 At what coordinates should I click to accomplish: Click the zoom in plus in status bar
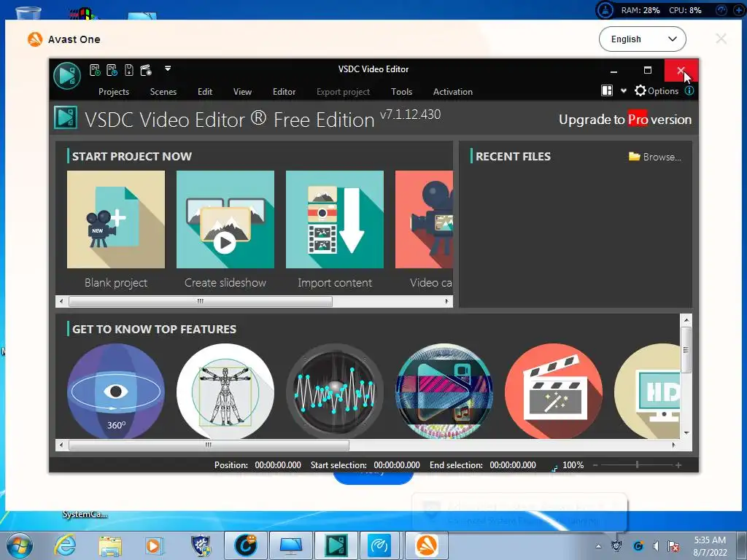click(678, 465)
